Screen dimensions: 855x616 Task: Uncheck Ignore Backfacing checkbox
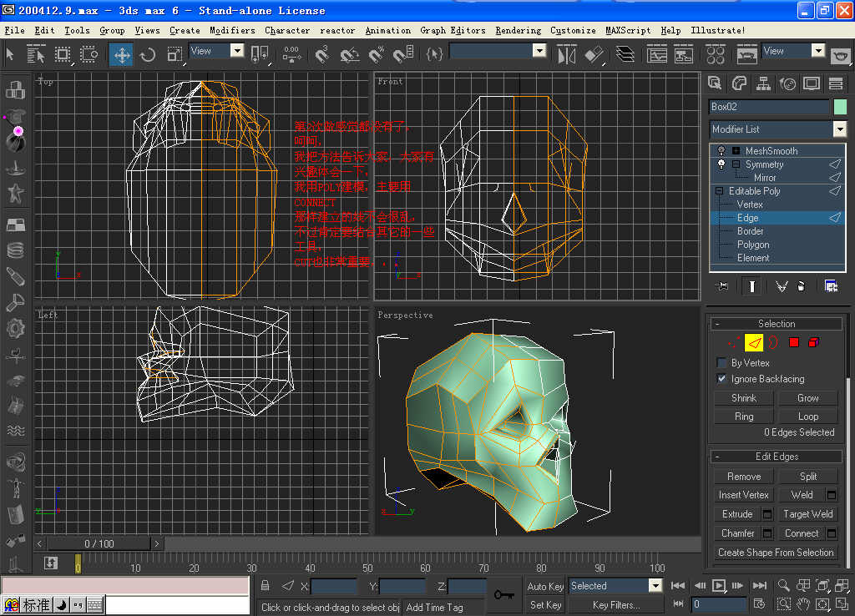[721, 378]
